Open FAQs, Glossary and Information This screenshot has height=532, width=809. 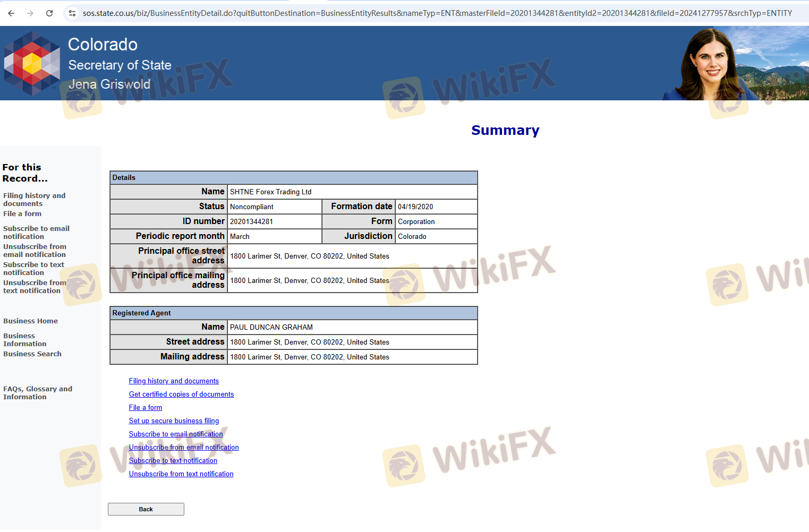point(38,393)
